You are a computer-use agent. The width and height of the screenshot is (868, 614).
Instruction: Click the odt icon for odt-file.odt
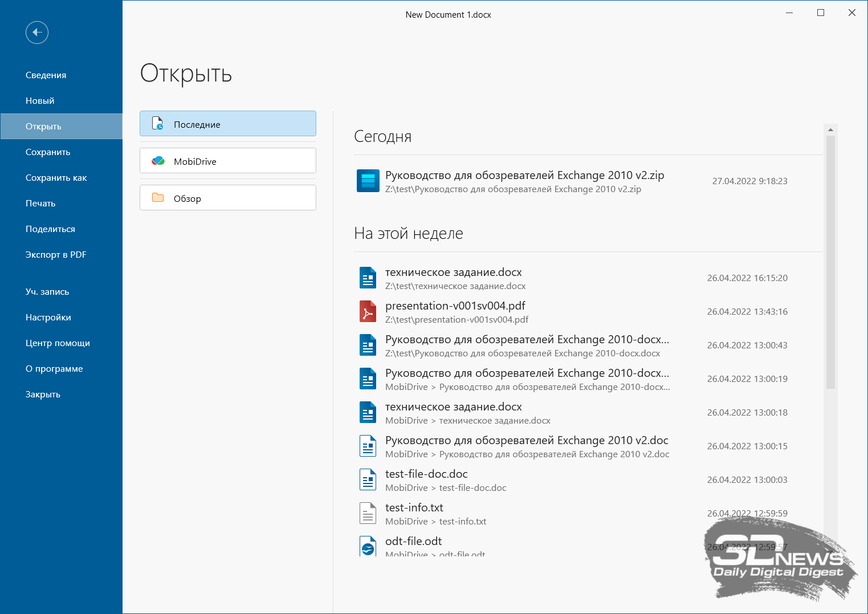[x=368, y=546]
